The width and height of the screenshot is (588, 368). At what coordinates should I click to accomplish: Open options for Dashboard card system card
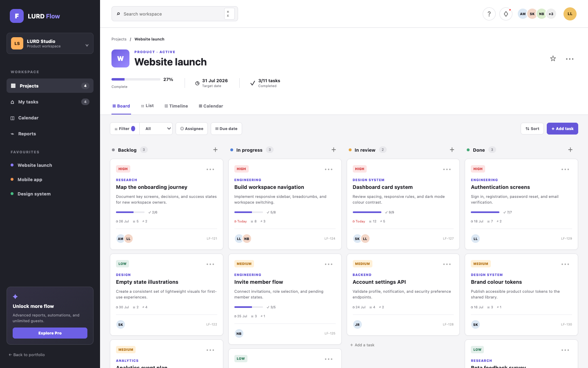point(447,169)
